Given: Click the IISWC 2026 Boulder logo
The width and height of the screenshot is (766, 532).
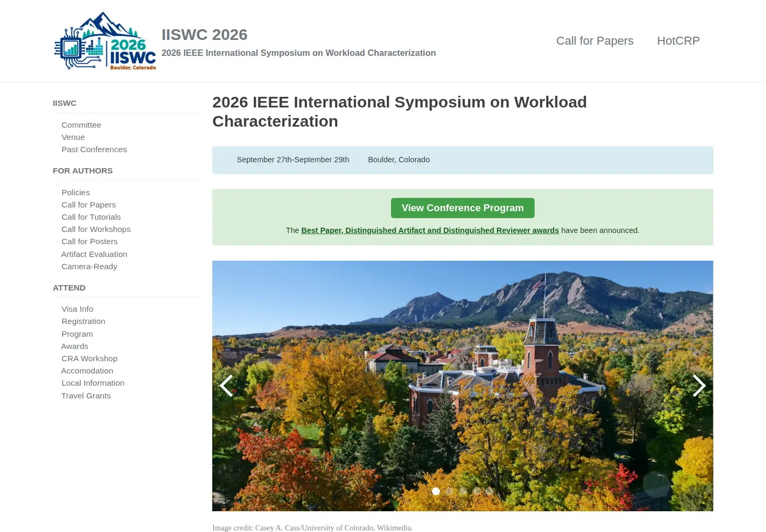Looking at the screenshot, I should click(105, 41).
